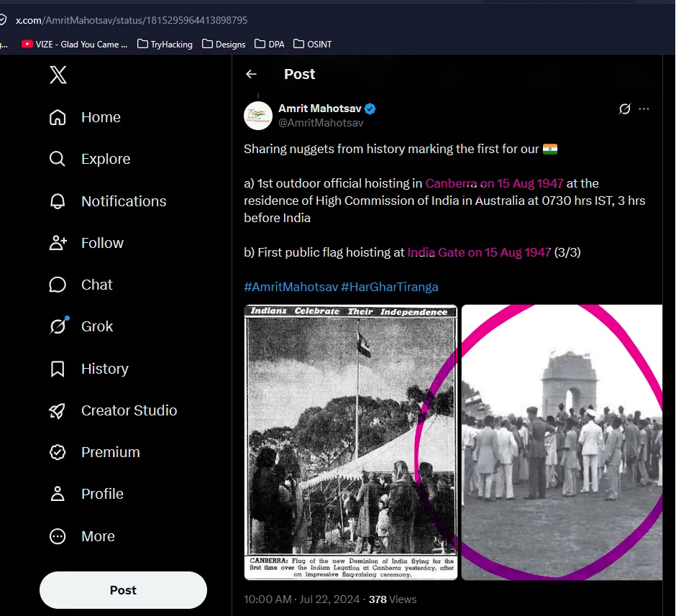Open the TryHacking bookmarks folder
Image resolution: width=676 pixels, height=616 pixels.
[165, 45]
